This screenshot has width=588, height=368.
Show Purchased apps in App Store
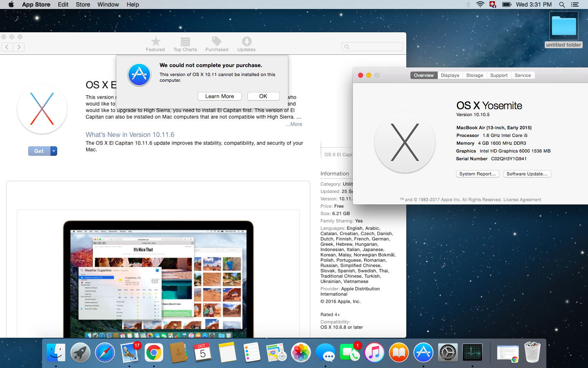[x=217, y=44]
